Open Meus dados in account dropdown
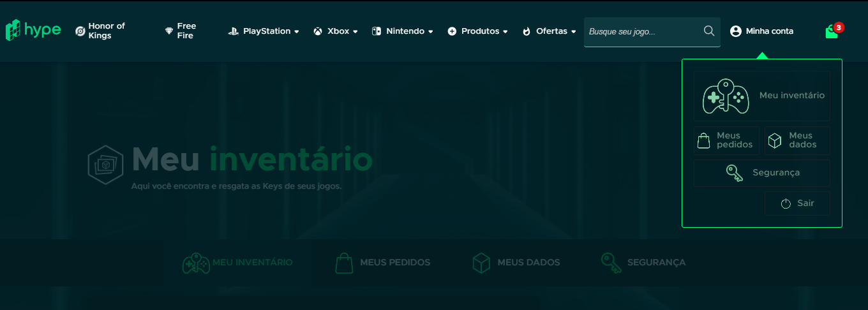Screen dimensions: 868x310 tap(798, 140)
